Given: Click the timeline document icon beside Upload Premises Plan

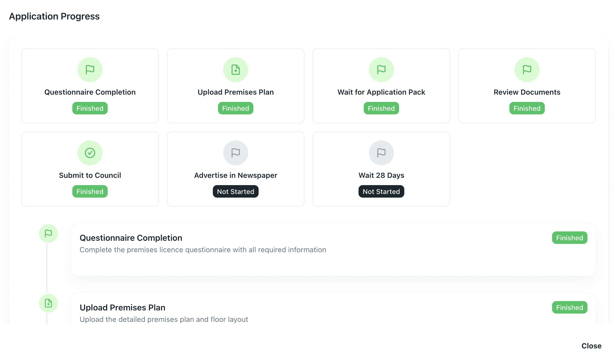Looking at the screenshot, I should (48, 303).
